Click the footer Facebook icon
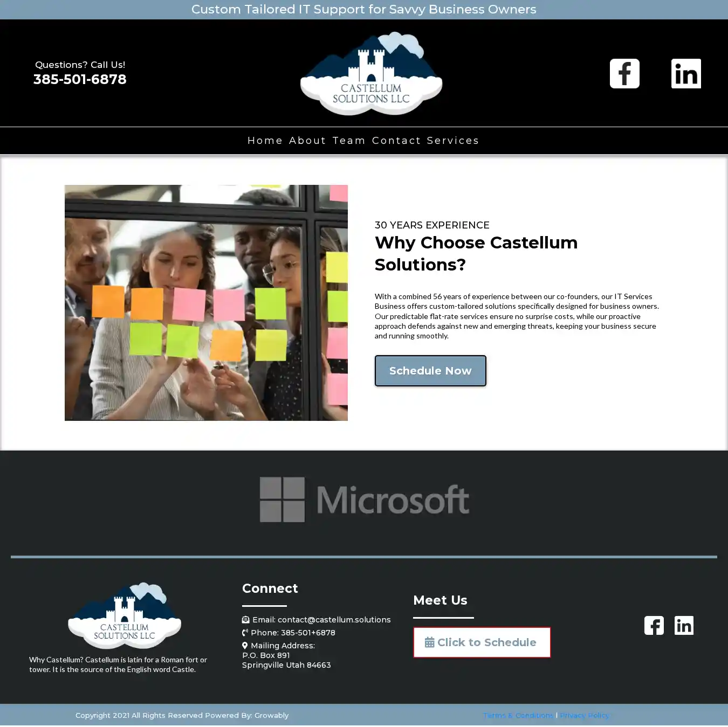This screenshot has height=727, width=728. point(654,625)
